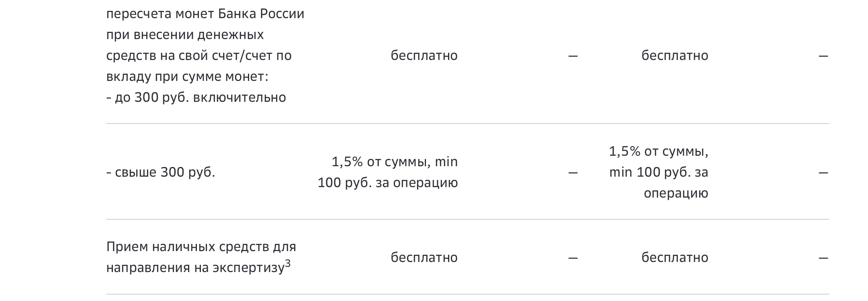The width and height of the screenshot is (868, 301).
Task: Select the '- до 300 руб. включительно' line
Action: (x=196, y=97)
